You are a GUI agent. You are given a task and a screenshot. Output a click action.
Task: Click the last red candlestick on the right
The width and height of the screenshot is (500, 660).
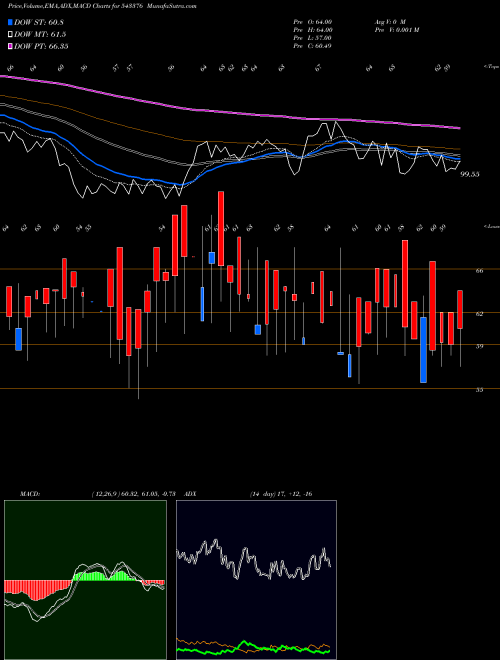coord(460,309)
